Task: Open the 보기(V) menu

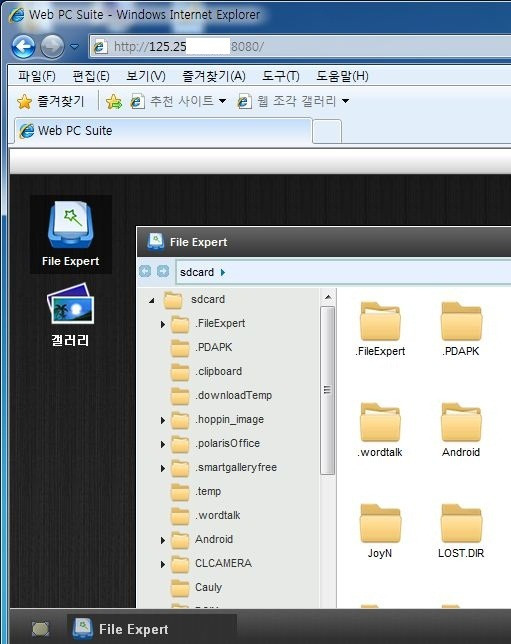Action: click(146, 76)
